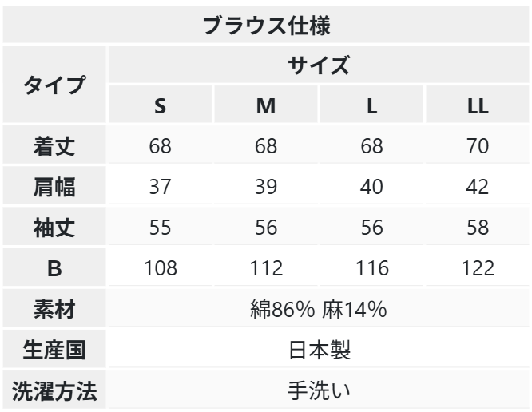Select the bust value 108

(x=160, y=269)
